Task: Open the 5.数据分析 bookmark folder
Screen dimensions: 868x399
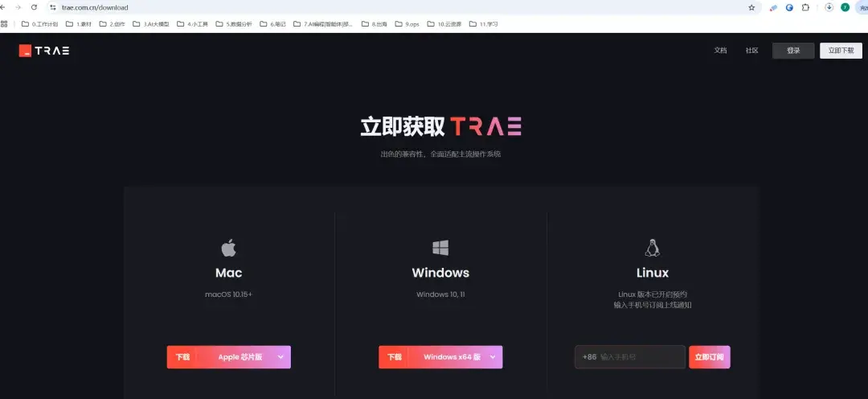Action: coord(234,24)
